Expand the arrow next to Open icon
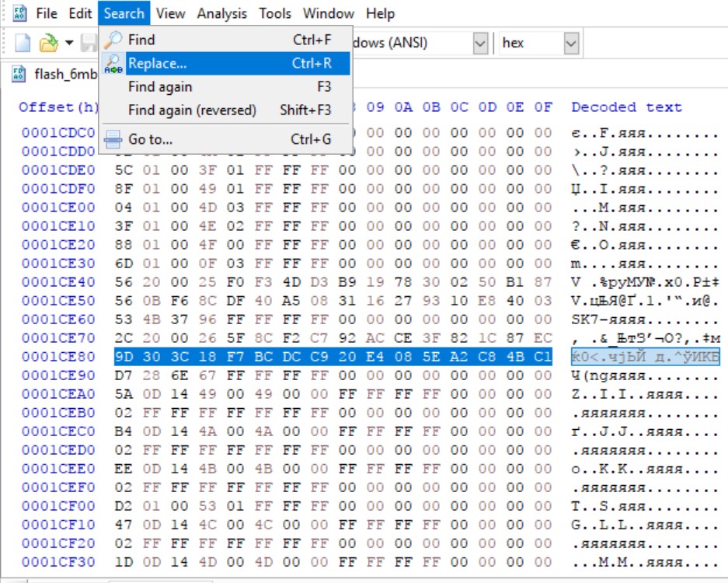 (69, 43)
